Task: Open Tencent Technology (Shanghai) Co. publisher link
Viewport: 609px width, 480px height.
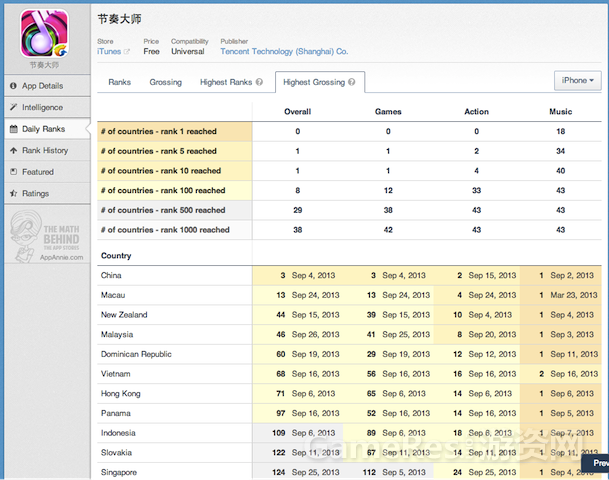Action: [284, 52]
